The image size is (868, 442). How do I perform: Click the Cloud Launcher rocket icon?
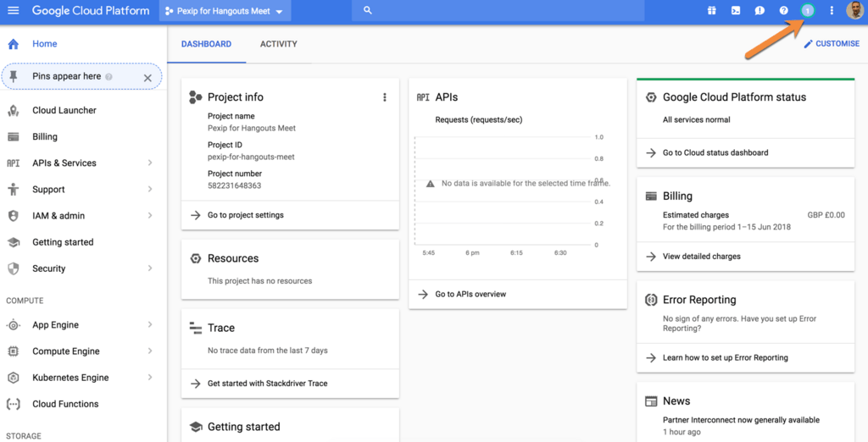click(14, 110)
